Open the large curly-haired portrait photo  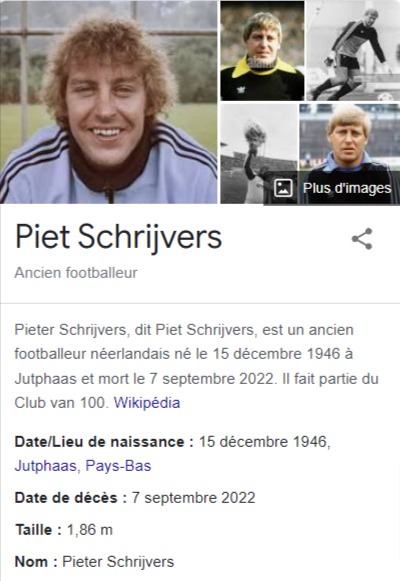pos(109,102)
